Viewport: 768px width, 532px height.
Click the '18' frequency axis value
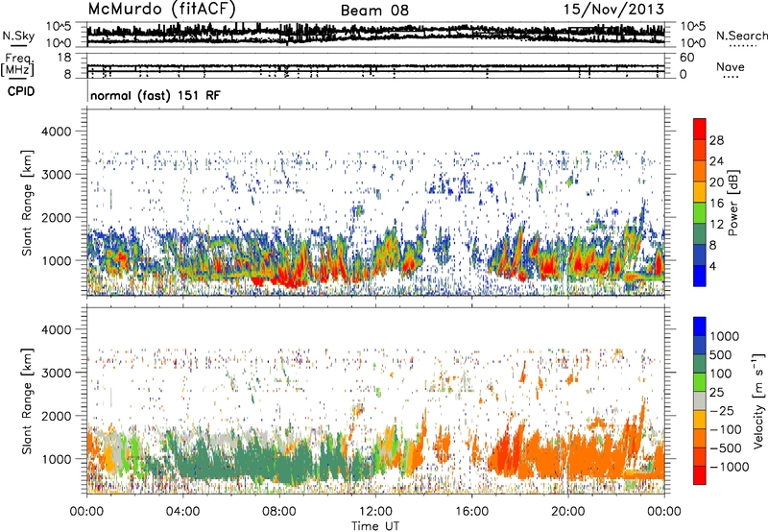click(x=63, y=58)
